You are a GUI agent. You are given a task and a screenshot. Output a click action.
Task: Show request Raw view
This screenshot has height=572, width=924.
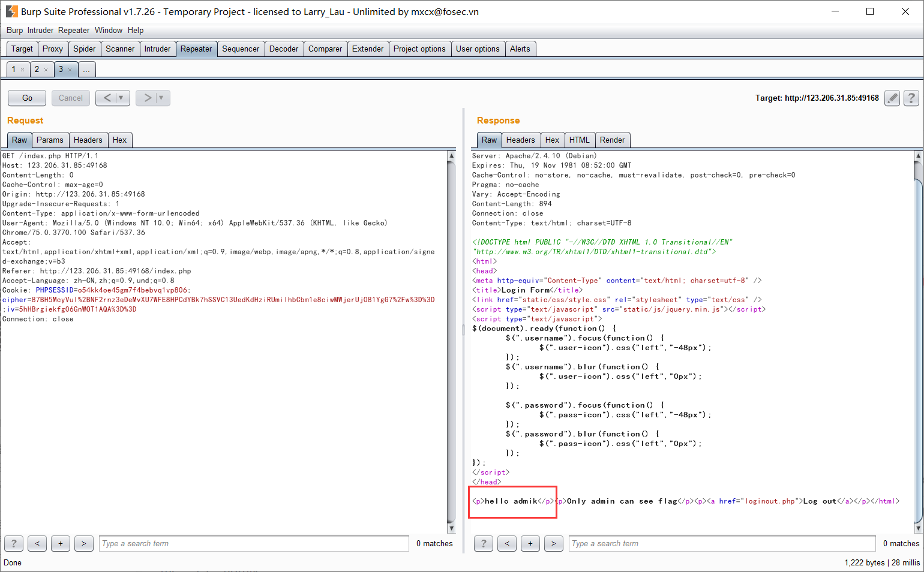click(19, 140)
